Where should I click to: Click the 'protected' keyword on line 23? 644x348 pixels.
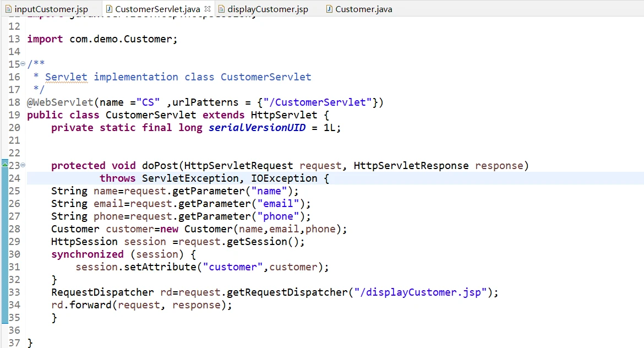79,166
